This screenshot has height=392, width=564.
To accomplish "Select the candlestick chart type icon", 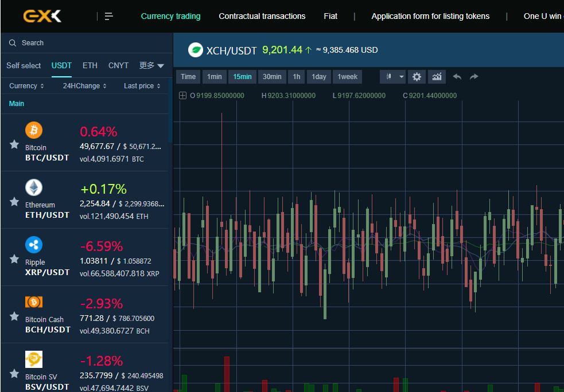I will [388, 77].
